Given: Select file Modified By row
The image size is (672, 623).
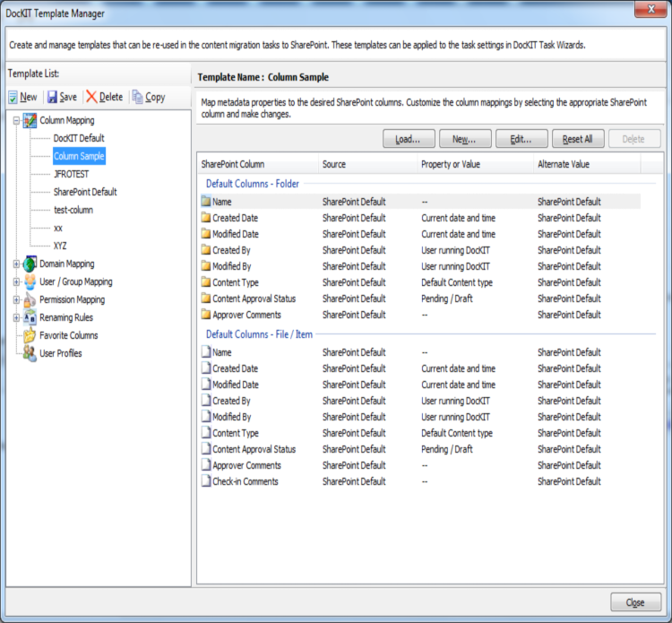Looking at the screenshot, I should [420, 417].
